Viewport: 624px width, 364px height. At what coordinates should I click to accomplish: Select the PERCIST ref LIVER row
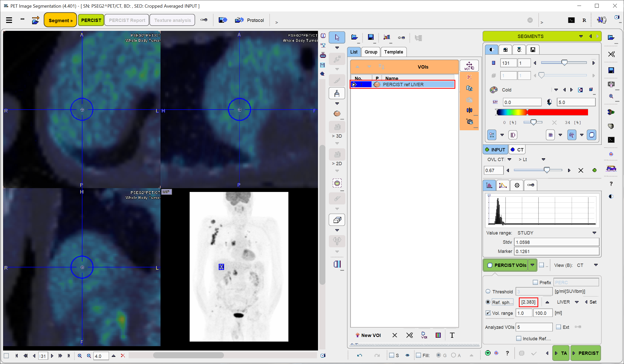click(x=402, y=84)
